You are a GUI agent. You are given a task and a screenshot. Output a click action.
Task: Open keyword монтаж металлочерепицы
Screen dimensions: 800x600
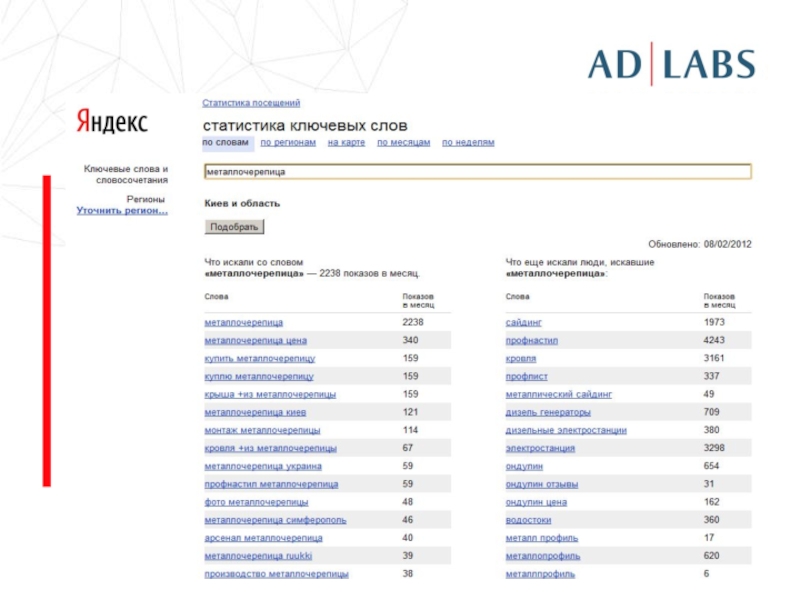tap(262, 430)
